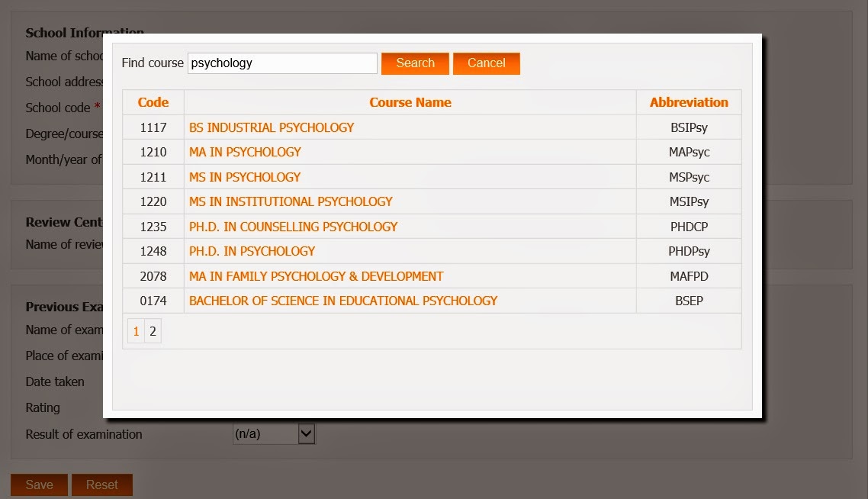Sort results by the Code column header
Screen dimensions: 868x499
[153, 102]
